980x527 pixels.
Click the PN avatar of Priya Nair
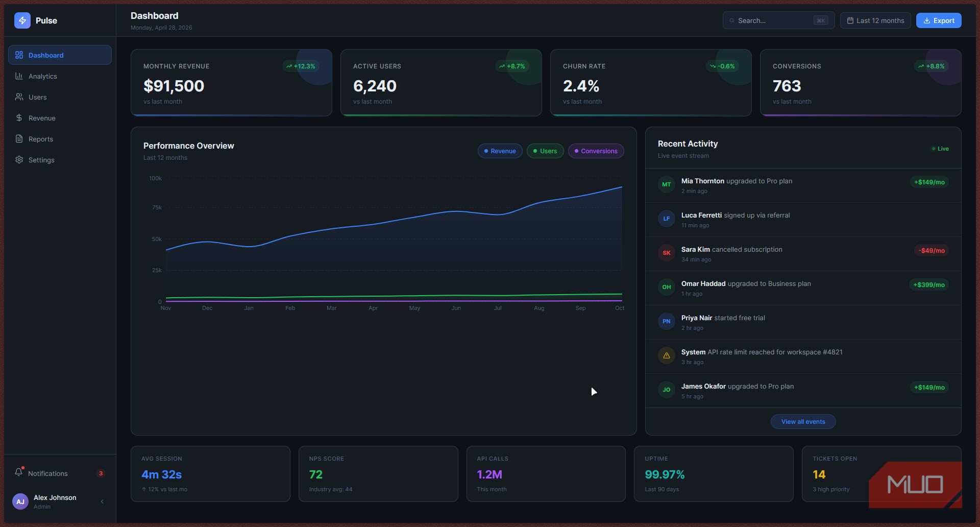(667, 321)
